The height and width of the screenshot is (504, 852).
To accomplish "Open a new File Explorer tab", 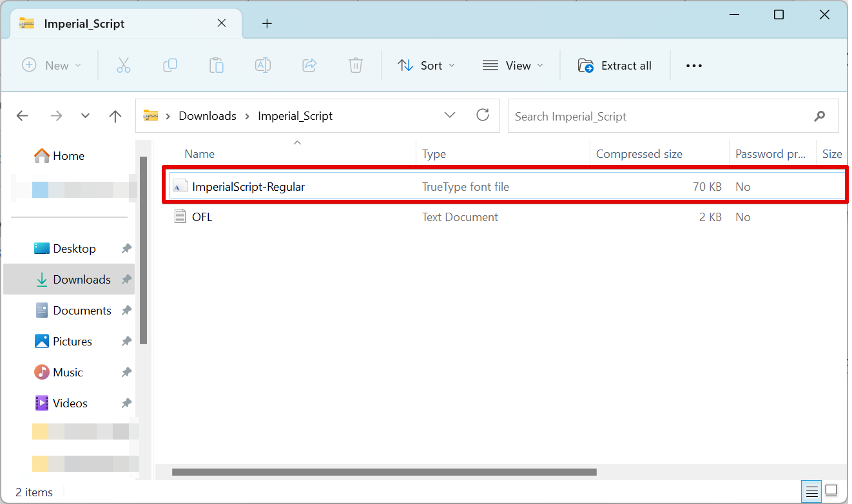I will (267, 23).
